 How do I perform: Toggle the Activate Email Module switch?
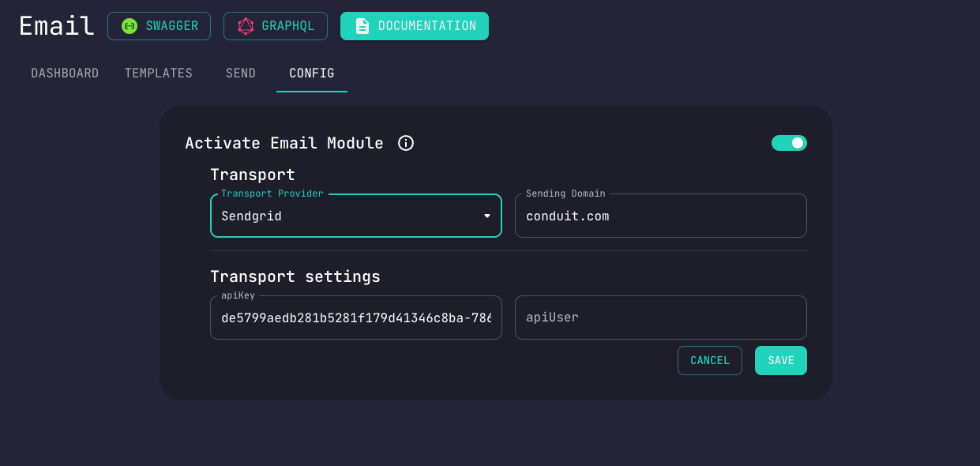coord(789,143)
